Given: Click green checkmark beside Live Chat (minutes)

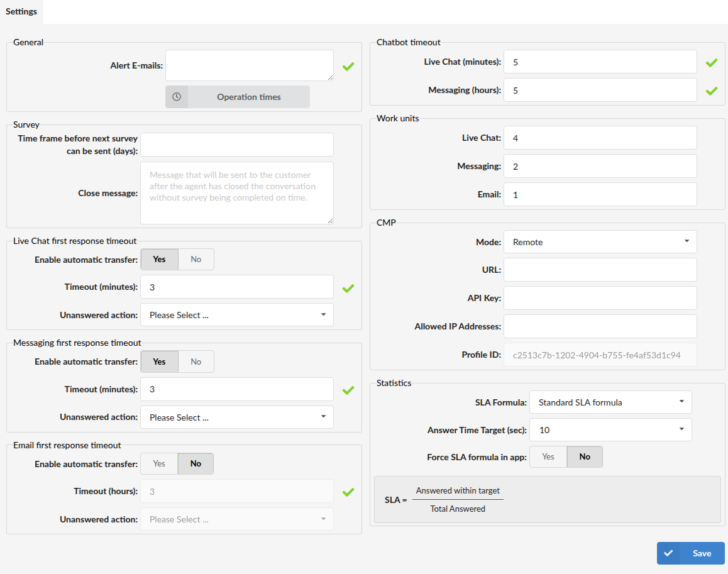Looking at the screenshot, I should click(x=711, y=63).
